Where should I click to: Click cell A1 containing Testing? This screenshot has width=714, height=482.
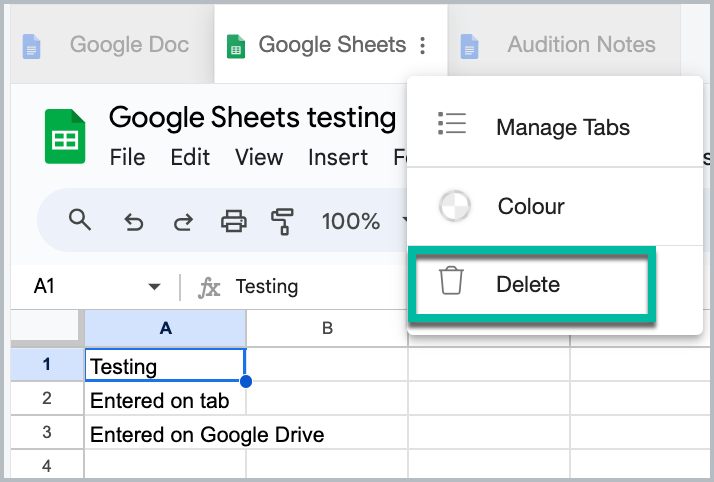click(x=165, y=365)
